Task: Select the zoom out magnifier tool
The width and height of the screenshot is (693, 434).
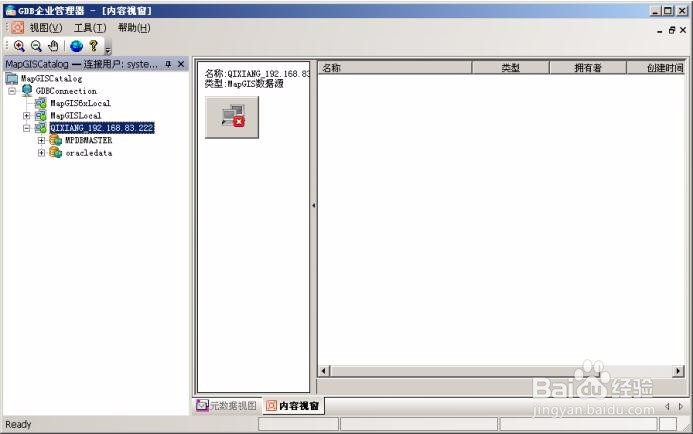Action: [x=36, y=46]
